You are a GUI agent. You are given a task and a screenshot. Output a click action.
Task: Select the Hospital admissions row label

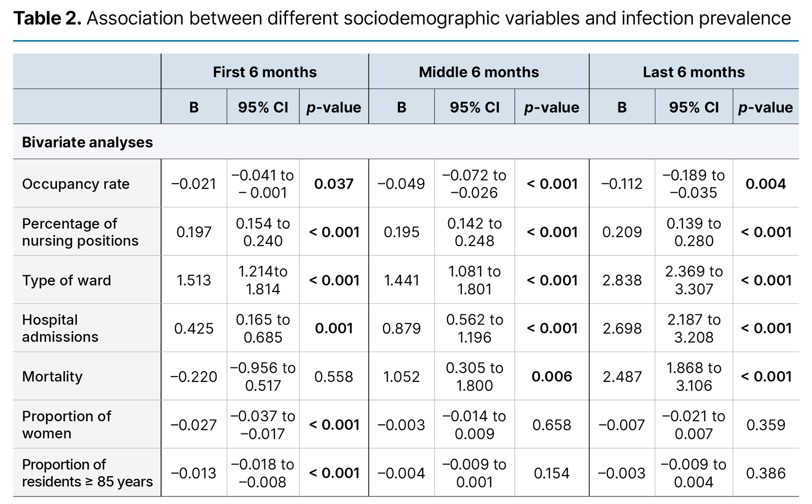[x=60, y=329]
